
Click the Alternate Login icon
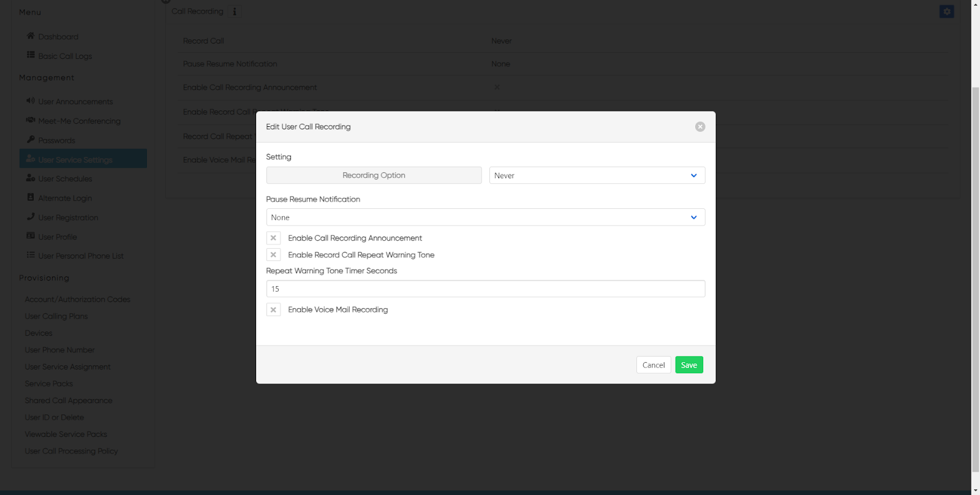(31, 197)
